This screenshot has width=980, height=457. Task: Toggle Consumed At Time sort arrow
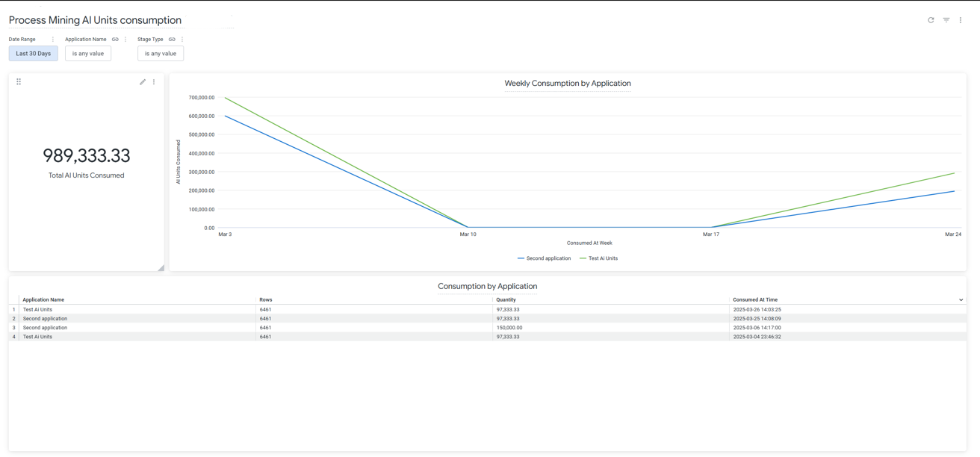point(961,300)
